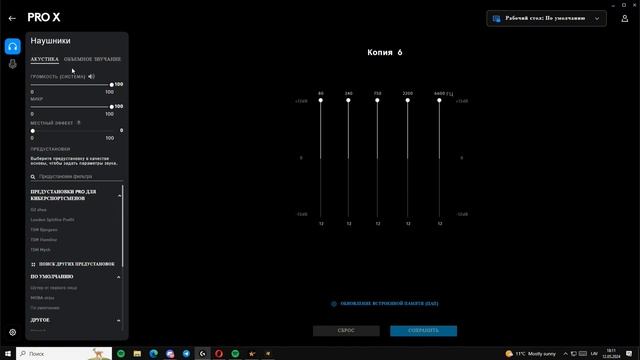Open ПОИСК ДРУГИХ ПРЕДУСТАНОВОК link
640x360 pixels.
77,264
